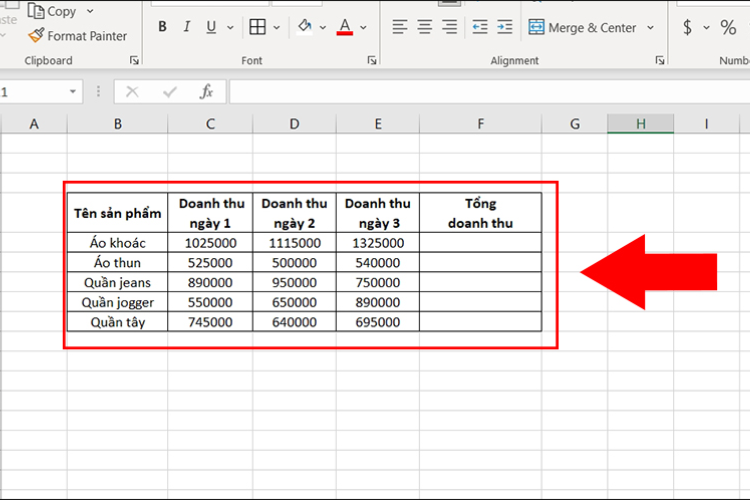The height and width of the screenshot is (500, 750).
Task: Toggle Underline formatting
Action: coord(211,27)
